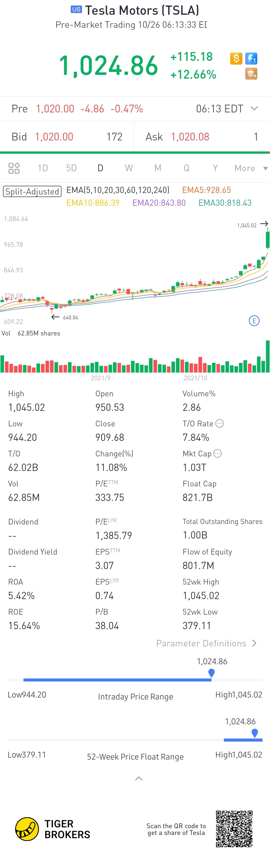Tap the Pre 1,020.00 pre-market price
Viewport: 270px width, 868px height.
tap(55, 108)
